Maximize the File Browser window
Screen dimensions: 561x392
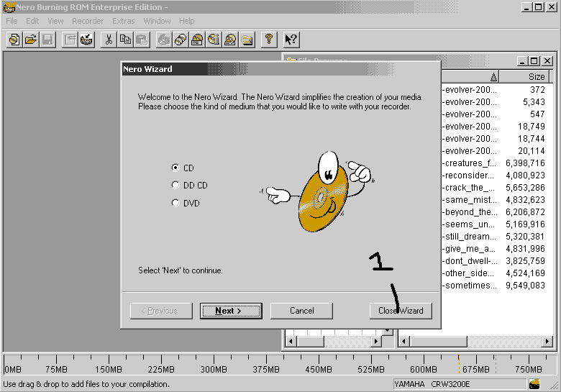click(x=534, y=61)
